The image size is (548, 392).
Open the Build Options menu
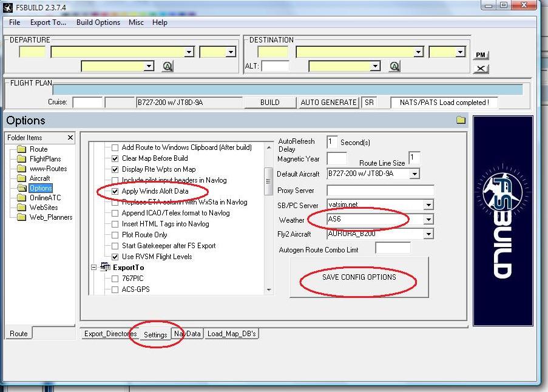[x=98, y=22]
